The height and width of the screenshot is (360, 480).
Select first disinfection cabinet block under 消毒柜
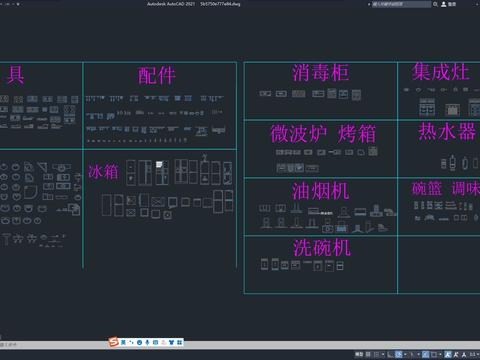(x=265, y=94)
